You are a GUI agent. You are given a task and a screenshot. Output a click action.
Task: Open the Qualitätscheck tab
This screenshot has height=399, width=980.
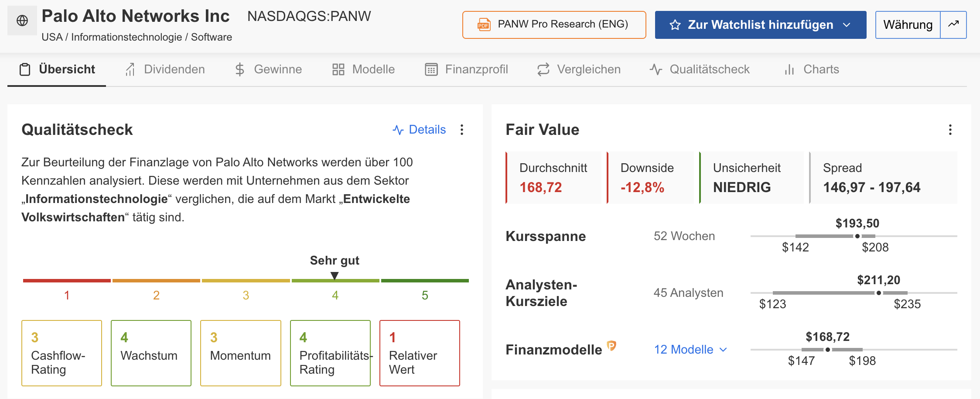coord(699,69)
